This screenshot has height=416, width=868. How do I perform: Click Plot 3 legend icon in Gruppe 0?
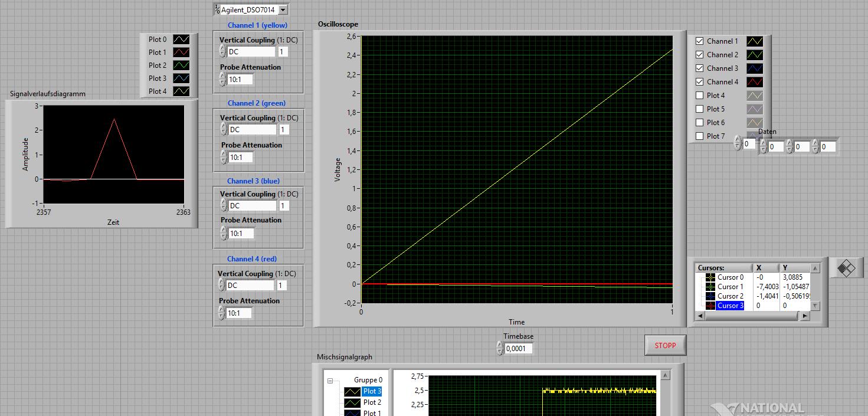[352, 391]
